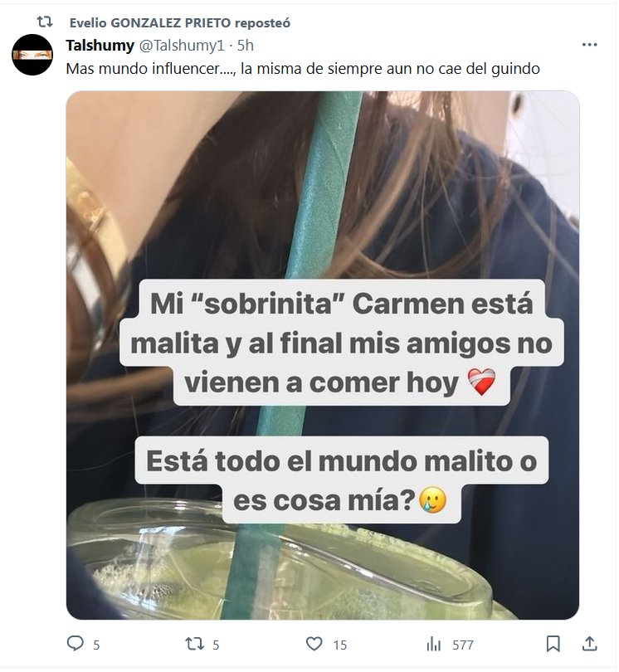This screenshot has width=619, height=672.
Task: Click the reply speech bubble icon
Action: 76,643
